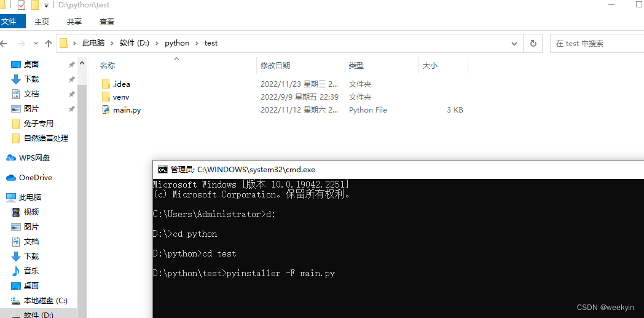Open quick access 下载 with pin
644x318 pixels.
[31, 79]
